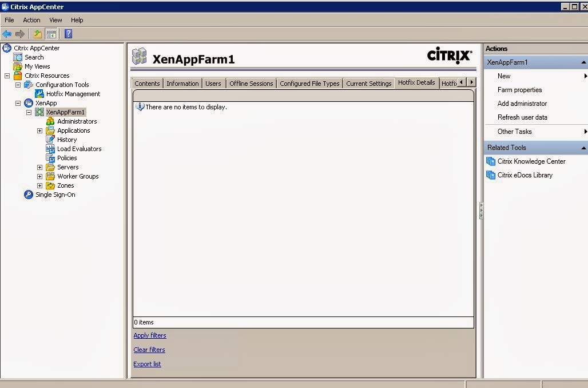The height and width of the screenshot is (388, 588).
Task: Click the My Views node icon
Action: tap(18, 66)
